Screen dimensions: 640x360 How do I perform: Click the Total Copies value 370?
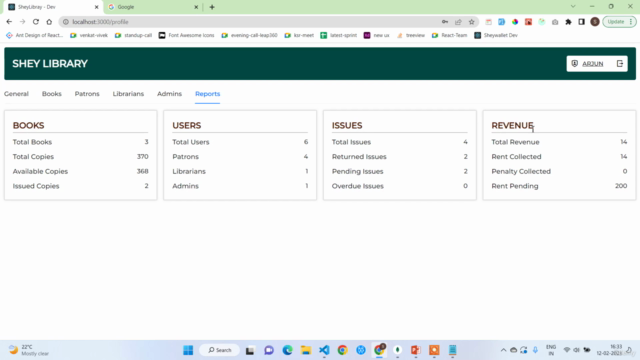(142, 157)
